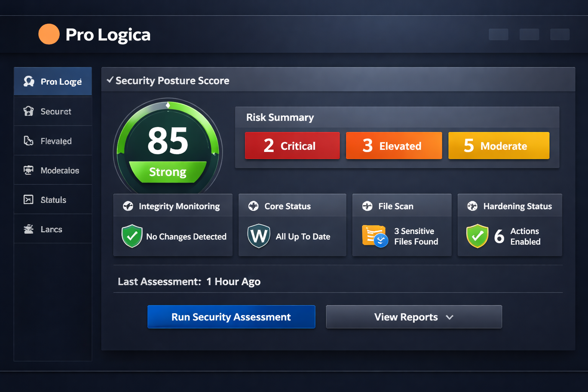Select the File Scan icon

pyautogui.click(x=367, y=206)
